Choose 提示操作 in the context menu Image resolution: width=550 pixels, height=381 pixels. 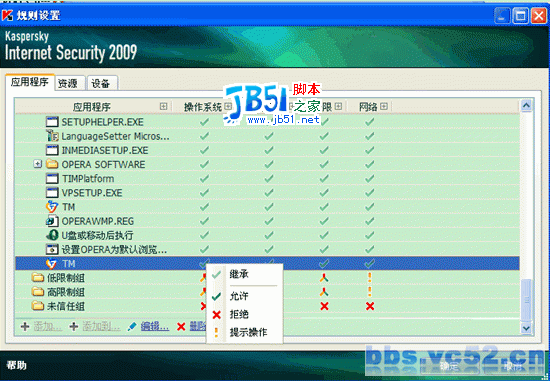pyautogui.click(x=244, y=332)
